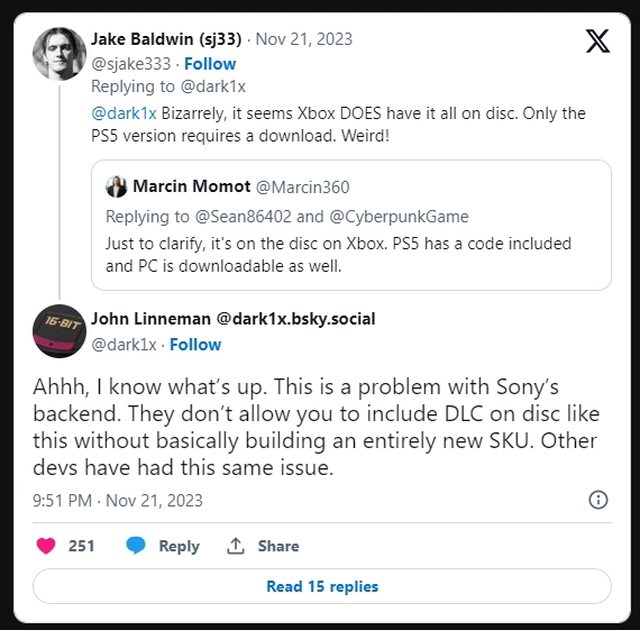
Task: Click the 251 likes count
Action: click(81, 546)
